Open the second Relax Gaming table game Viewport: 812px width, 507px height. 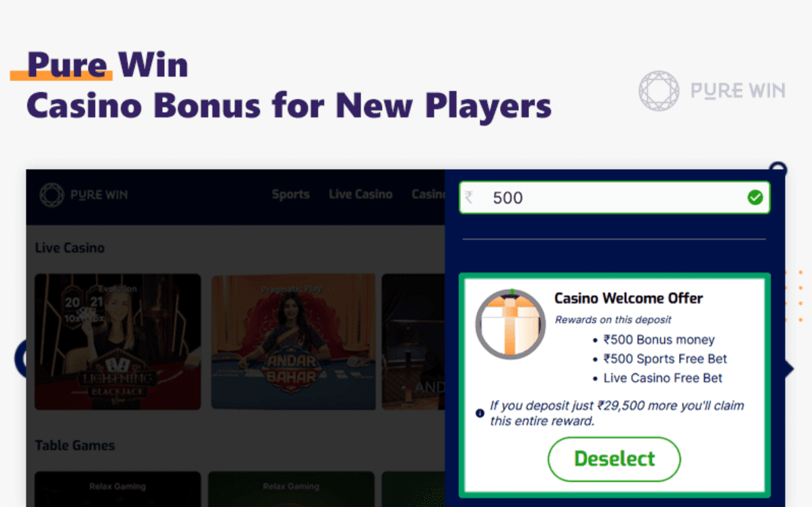tap(291, 489)
